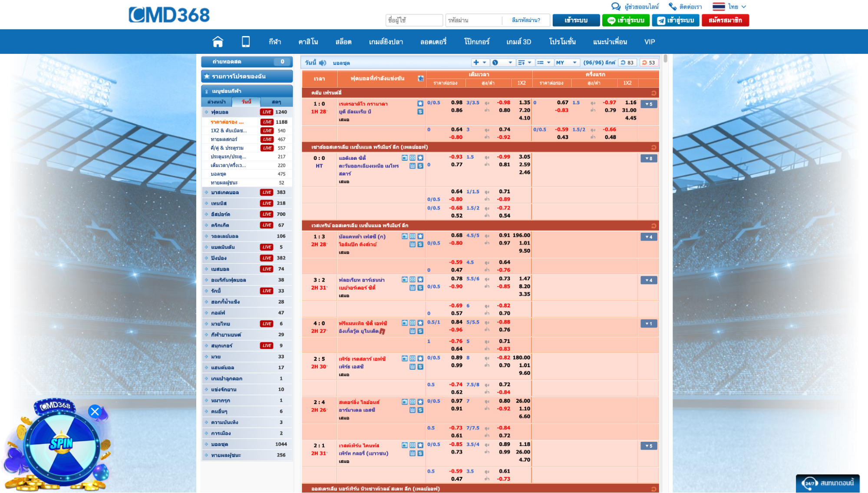868x493 pixels.
Task: Open pitch tracker icon for แอดิเลด ซิตี้
Action: pyautogui.click(x=413, y=158)
